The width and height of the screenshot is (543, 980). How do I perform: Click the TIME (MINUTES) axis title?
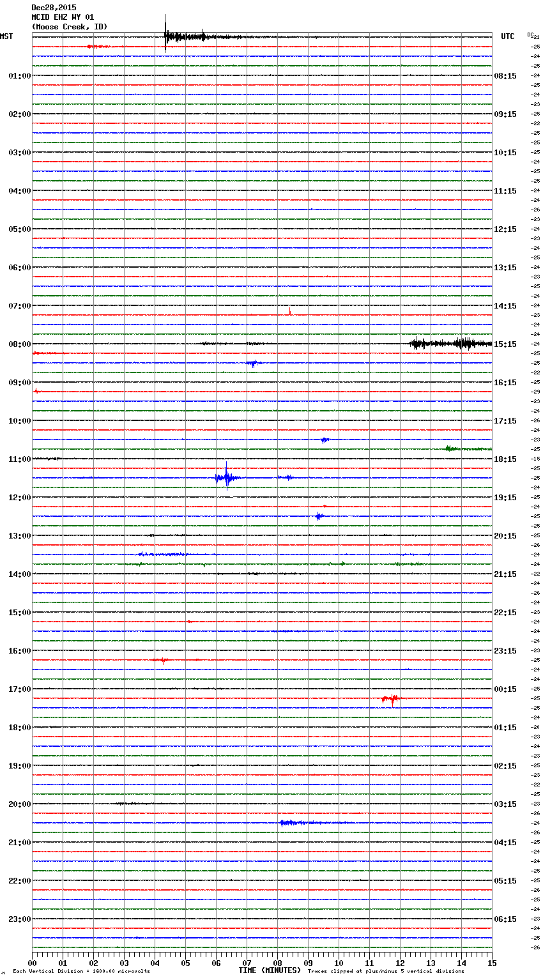pyautogui.click(x=270, y=970)
